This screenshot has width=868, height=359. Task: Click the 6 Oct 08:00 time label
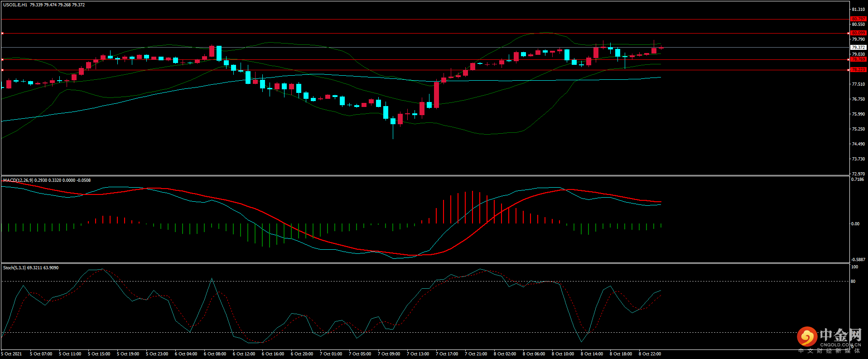coord(215,354)
